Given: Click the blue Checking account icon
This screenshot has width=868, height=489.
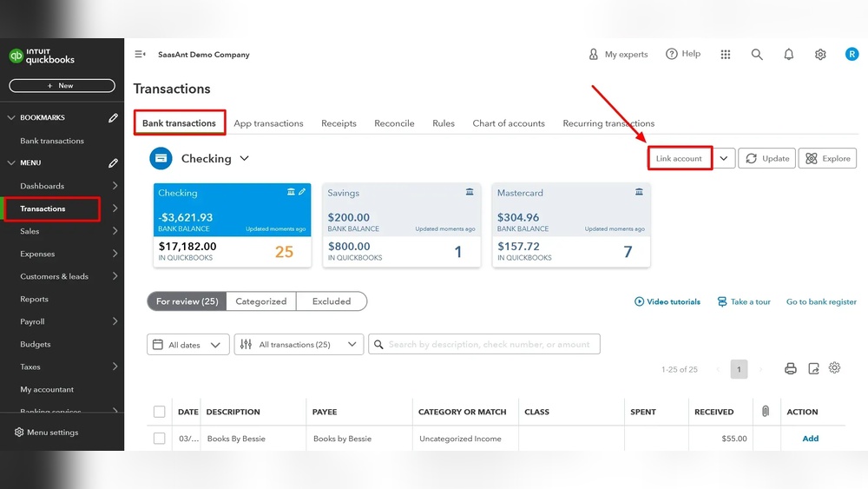Looking at the screenshot, I should click(161, 158).
